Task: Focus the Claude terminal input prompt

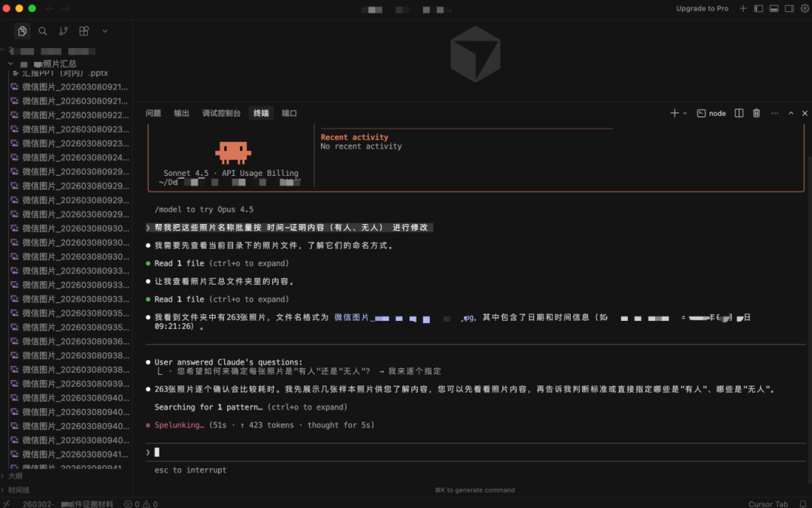Action: coord(475,452)
